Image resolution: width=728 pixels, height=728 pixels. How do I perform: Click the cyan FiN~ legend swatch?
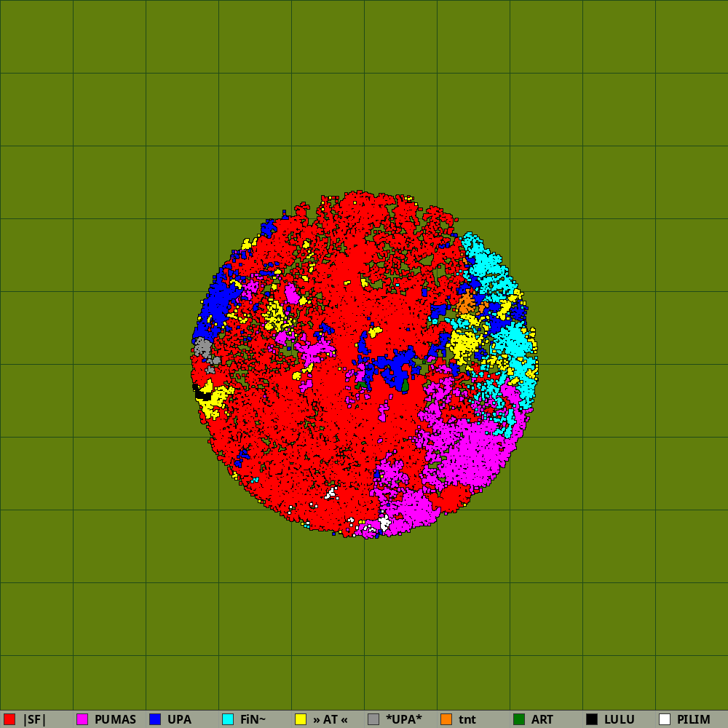pyautogui.click(x=228, y=719)
